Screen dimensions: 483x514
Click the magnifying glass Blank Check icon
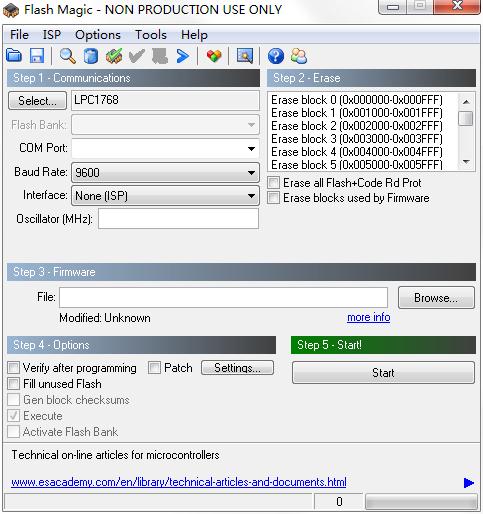coord(68,56)
